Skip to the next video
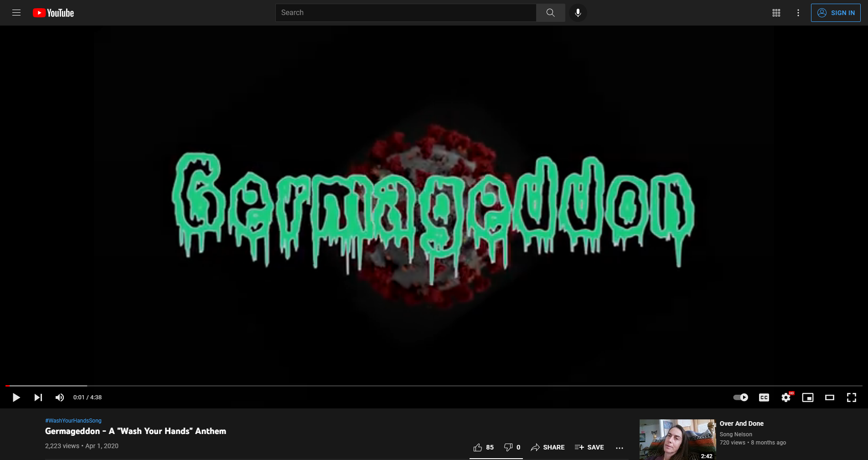 tap(38, 397)
